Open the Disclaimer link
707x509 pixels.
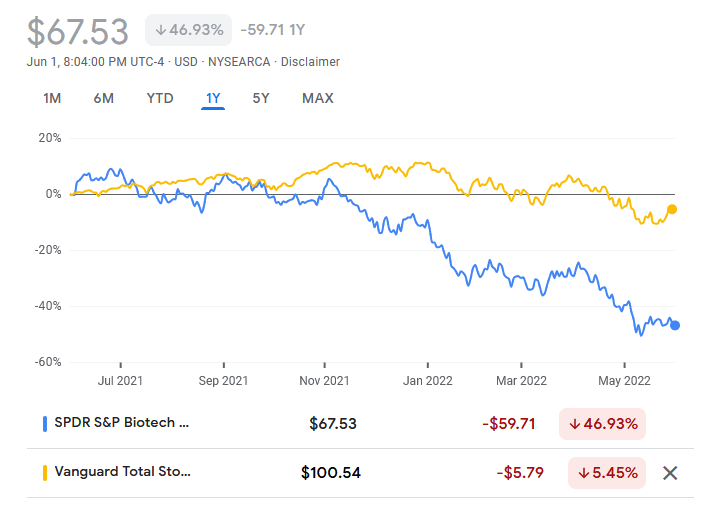(x=310, y=62)
